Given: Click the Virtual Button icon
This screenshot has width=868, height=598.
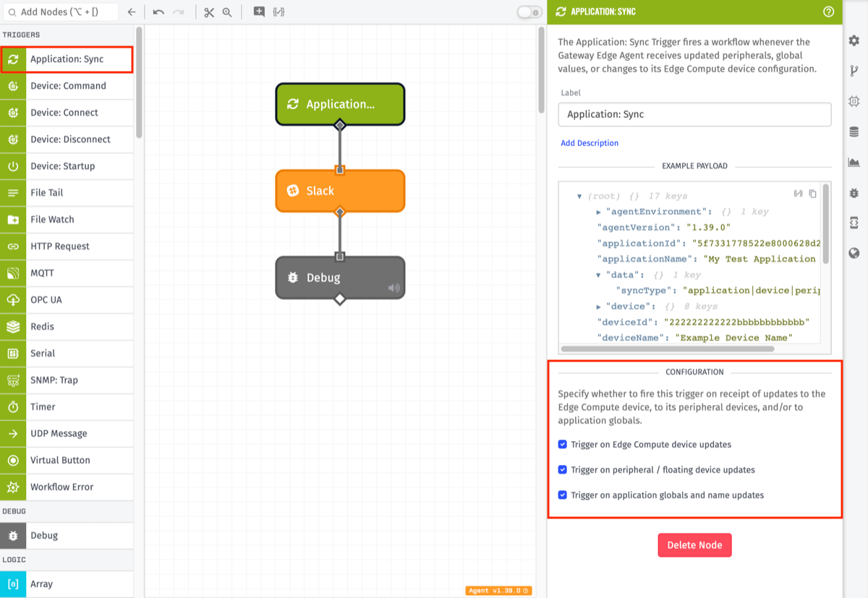Looking at the screenshot, I should coord(13,461).
